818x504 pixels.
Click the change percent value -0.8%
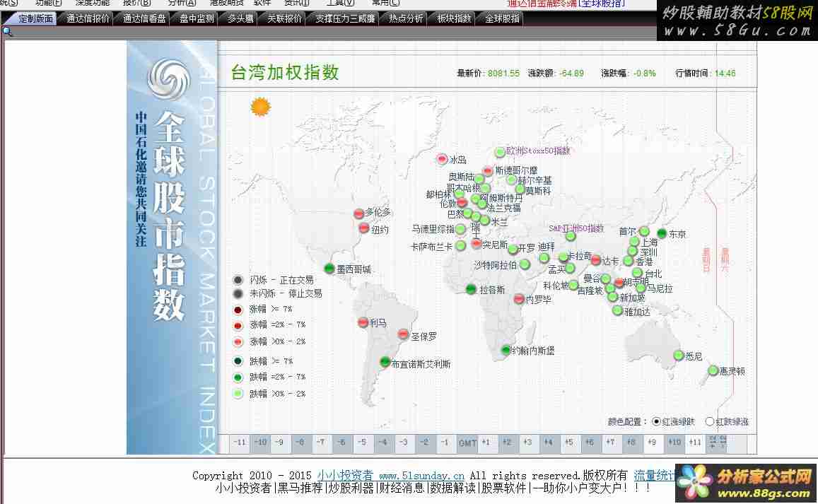pos(644,74)
